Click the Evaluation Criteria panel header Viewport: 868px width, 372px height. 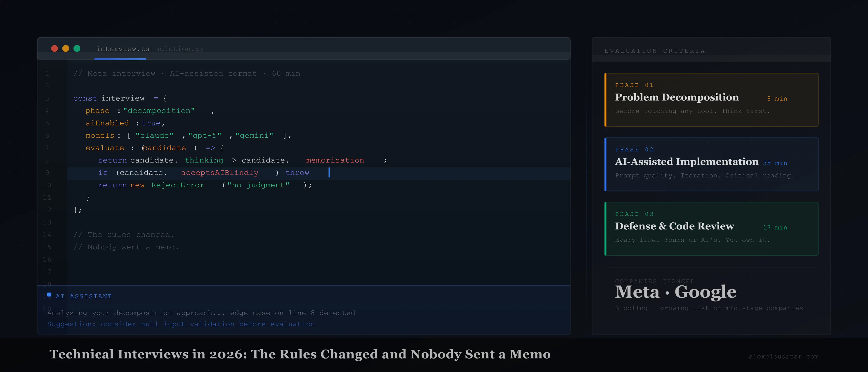pyautogui.click(x=654, y=51)
